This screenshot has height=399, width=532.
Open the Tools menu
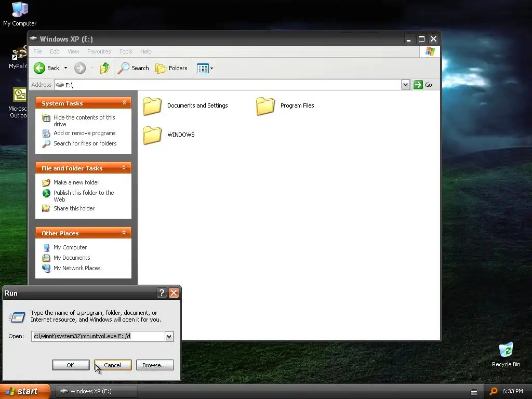click(126, 51)
